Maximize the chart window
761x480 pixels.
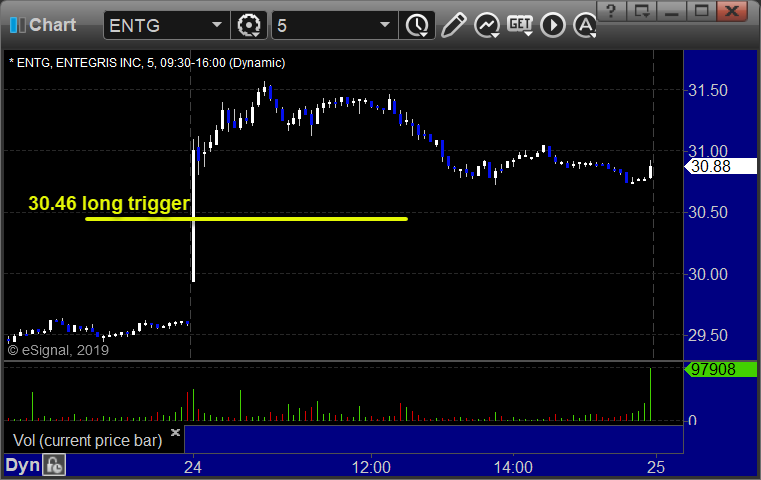click(x=701, y=10)
